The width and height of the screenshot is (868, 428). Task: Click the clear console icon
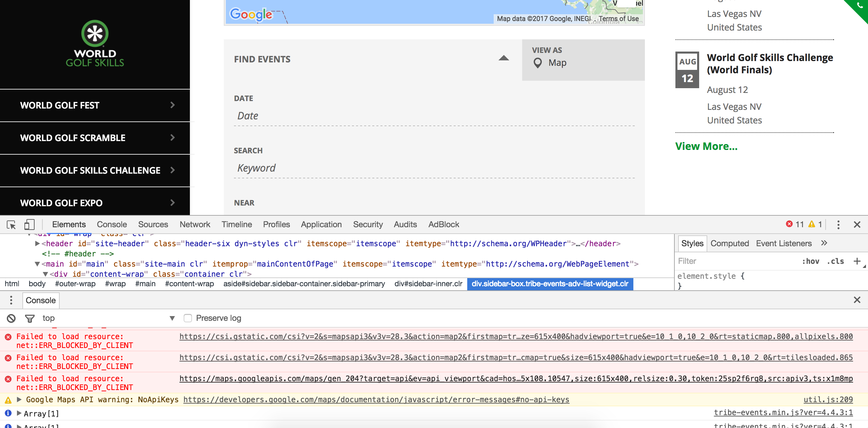11,318
